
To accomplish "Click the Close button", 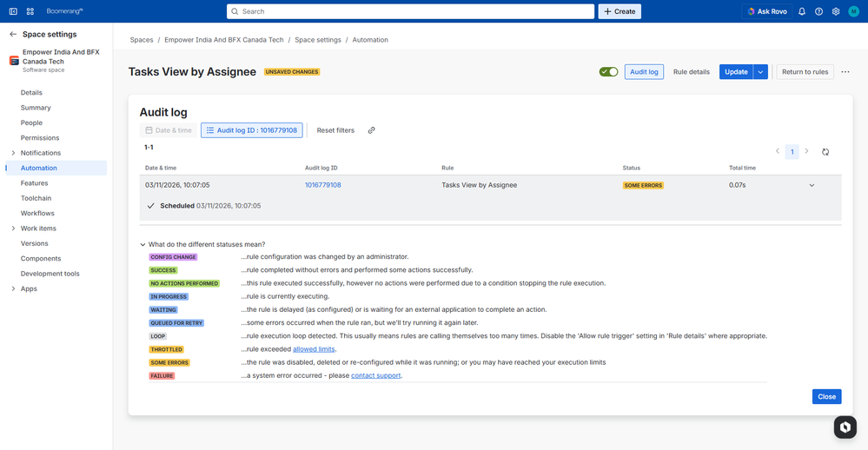I will click(x=826, y=396).
